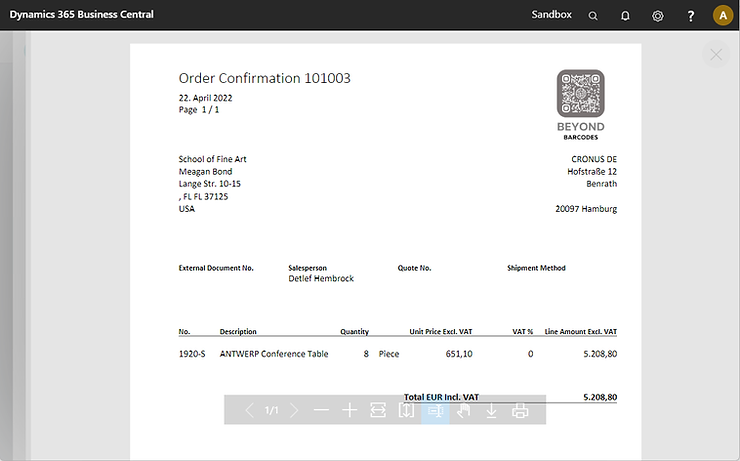Go to previous page in preview toolbar

(249, 411)
